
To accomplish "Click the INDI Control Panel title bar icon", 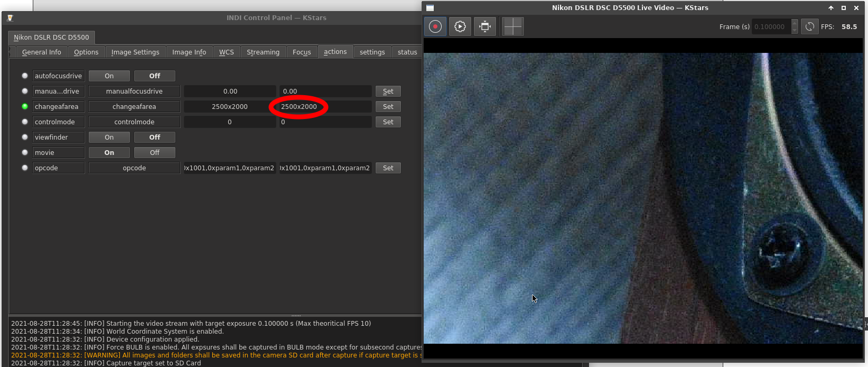I will coord(10,18).
